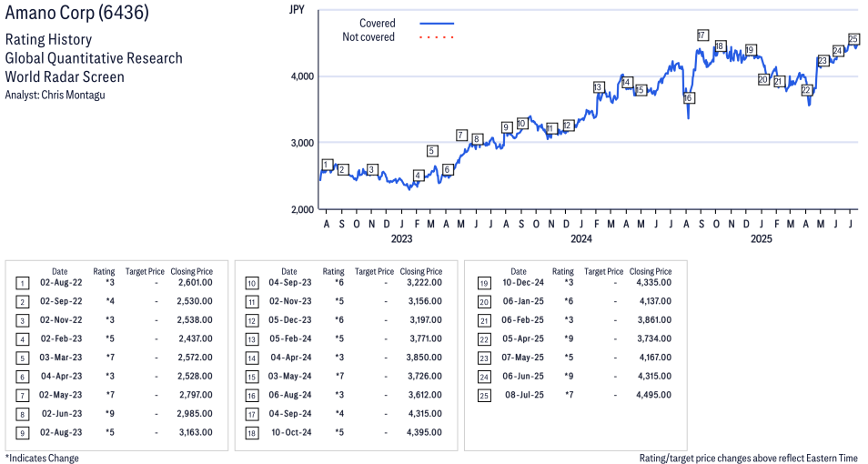Screen dimensions: 868x464
Task: Click the blue Covered legend line sample
Action: tap(437, 24)
